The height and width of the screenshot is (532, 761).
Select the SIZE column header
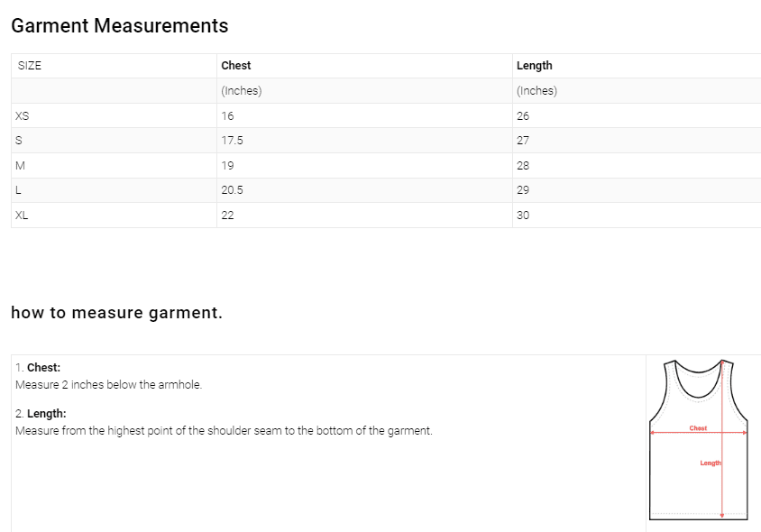coord(30,66)
